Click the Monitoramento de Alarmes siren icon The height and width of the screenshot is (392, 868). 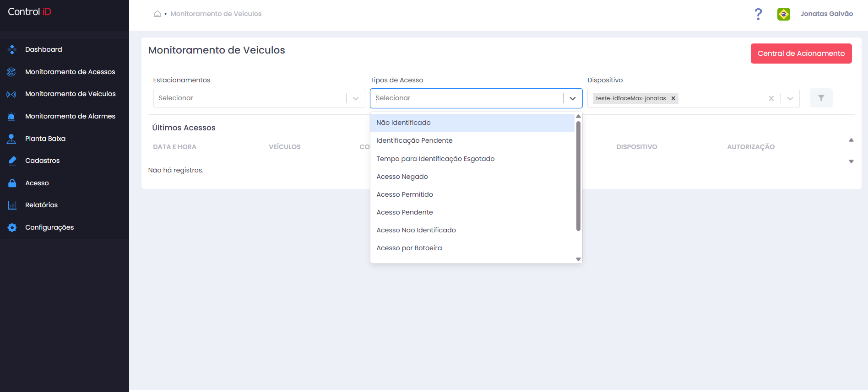12,116
